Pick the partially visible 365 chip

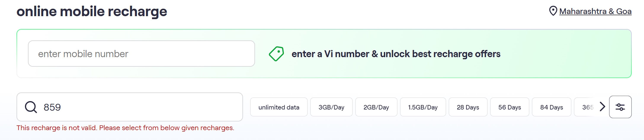coord(586,107)
